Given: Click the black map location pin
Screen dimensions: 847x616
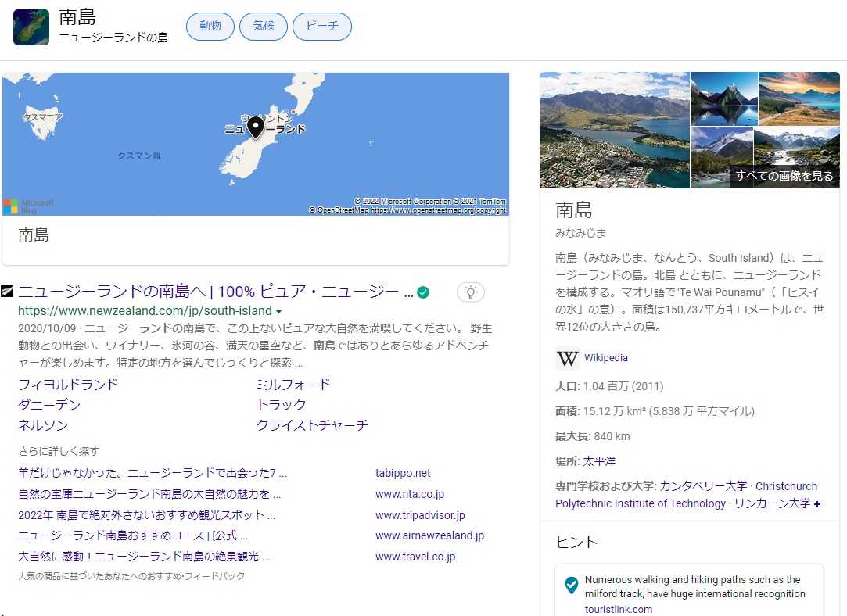Looking at the screenshot, I should point(255,127).
